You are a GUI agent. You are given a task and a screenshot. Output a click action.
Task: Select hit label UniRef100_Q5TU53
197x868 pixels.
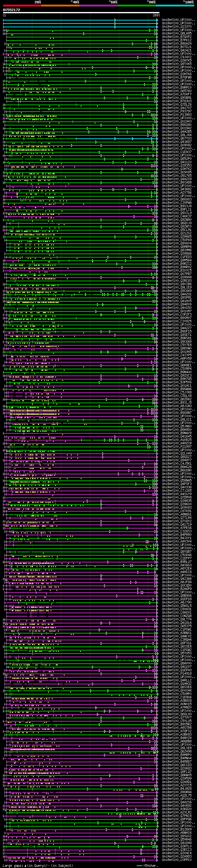point(177,653)
